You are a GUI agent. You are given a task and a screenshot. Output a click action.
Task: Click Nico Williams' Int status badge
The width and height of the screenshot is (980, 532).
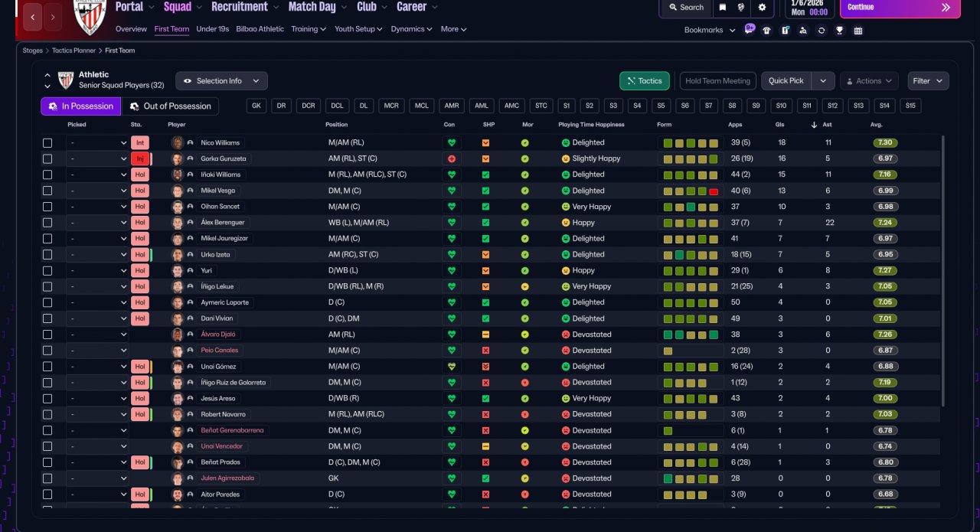tap(139, 143)
